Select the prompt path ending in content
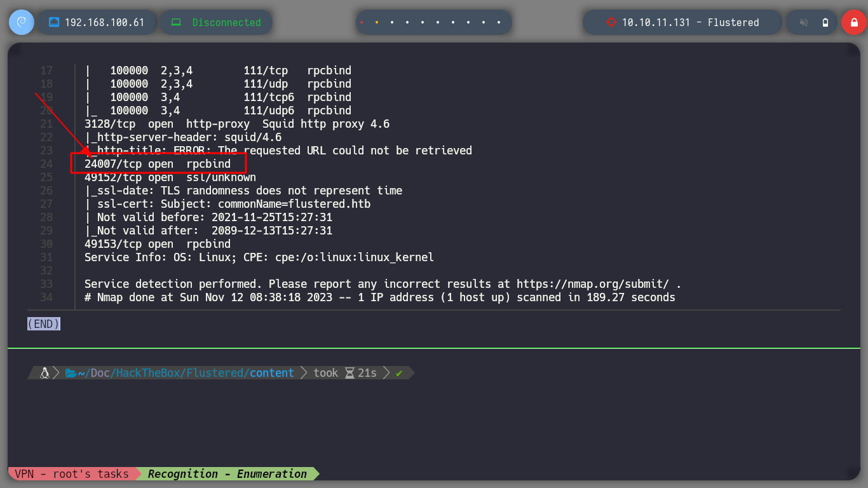This screenshot has width=868, height=488. pyautogui.click(x=186, y=373)
